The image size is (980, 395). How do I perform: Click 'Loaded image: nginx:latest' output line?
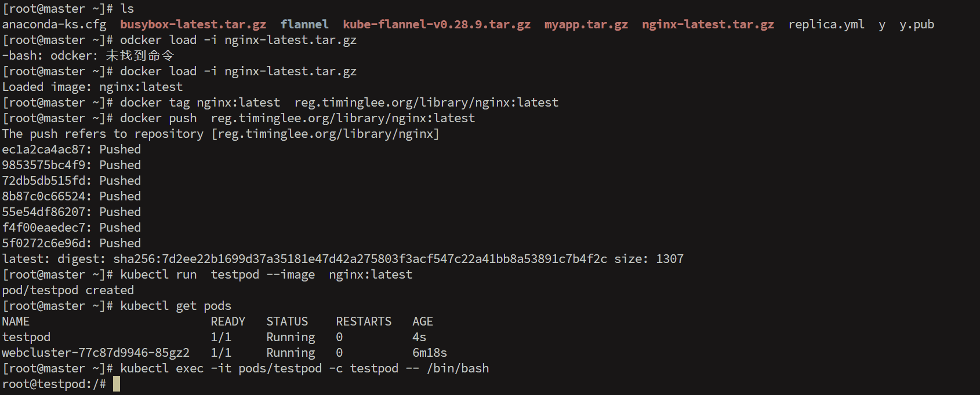[x=92, y=87]
